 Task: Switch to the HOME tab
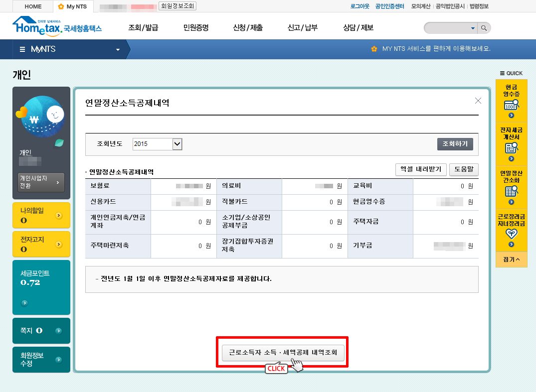point(33,6)
